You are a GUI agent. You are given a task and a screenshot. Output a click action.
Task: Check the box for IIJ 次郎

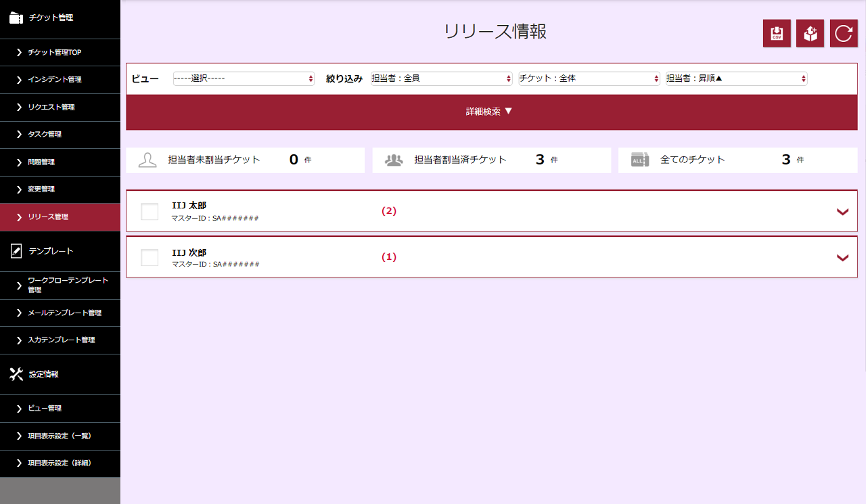(x=150, y=257)
